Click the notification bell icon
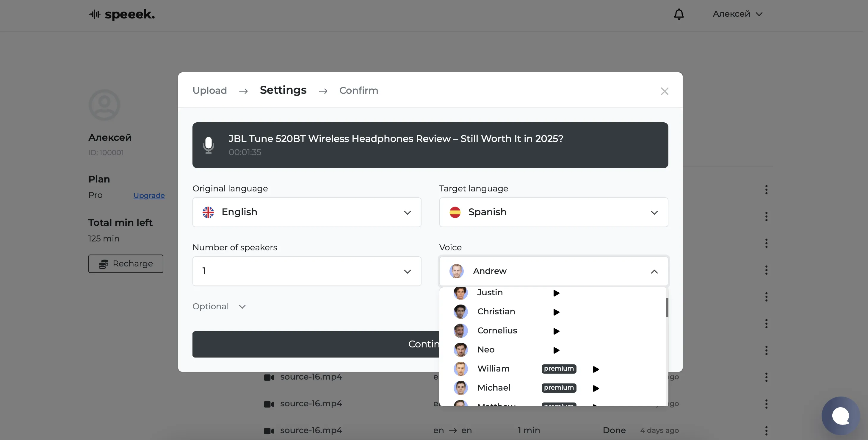This screenshot has width=868, height=440. (x=678, y=14)
